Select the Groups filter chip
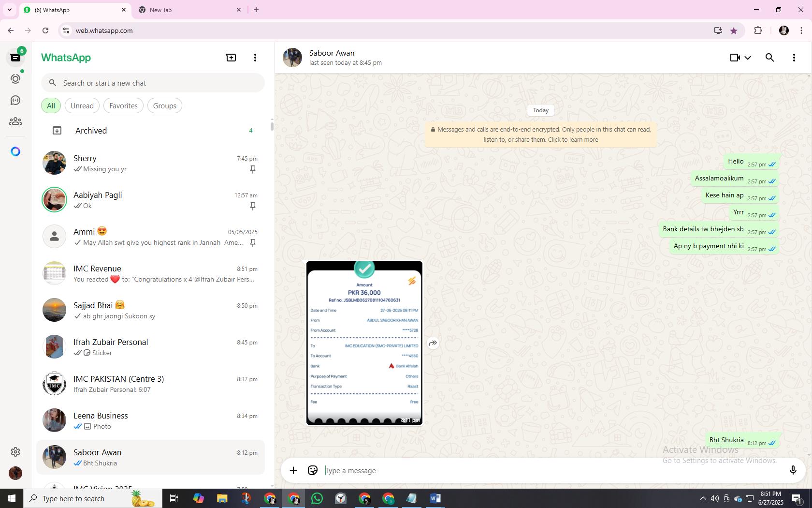Viewport: 812px width, 508px height. tap(165, 105)
